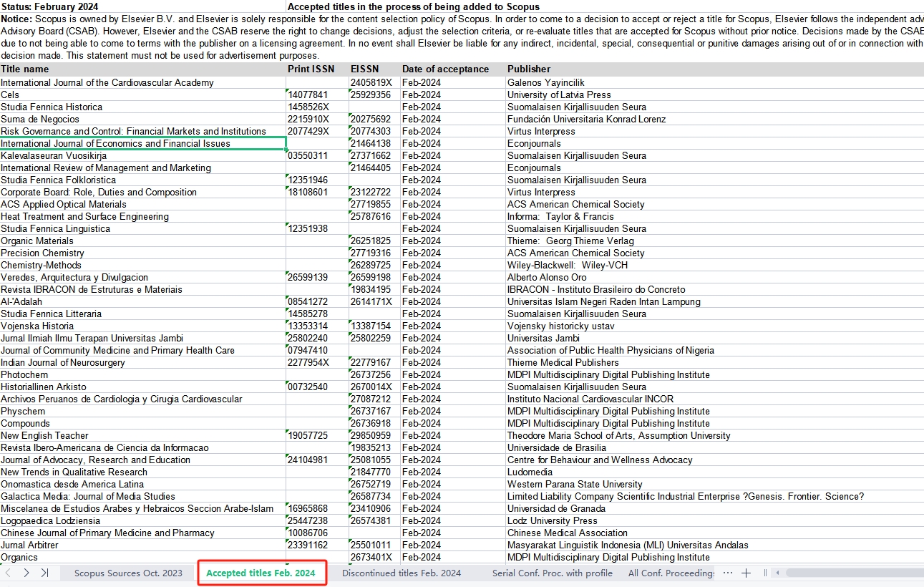Select International Journal of the Cardiovascular Academy cell
This screenshot has height=587, width=924.
pyautogui.click(x=143, y=82)
